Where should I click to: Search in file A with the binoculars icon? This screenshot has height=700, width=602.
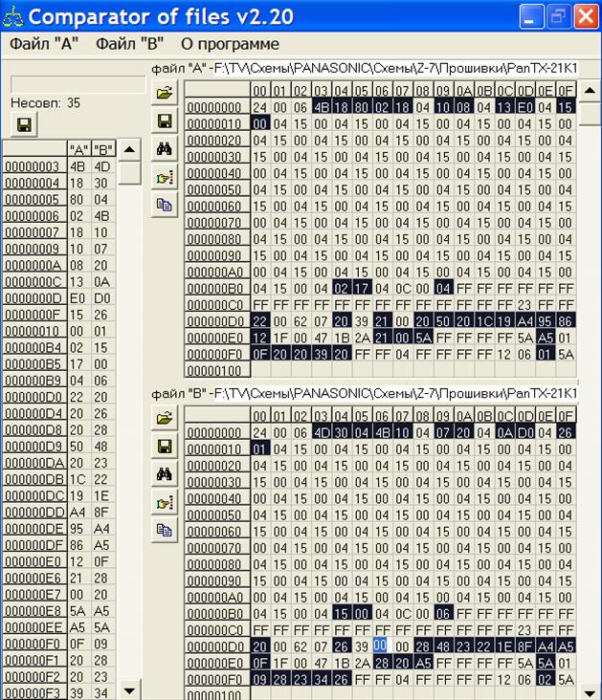165,149
